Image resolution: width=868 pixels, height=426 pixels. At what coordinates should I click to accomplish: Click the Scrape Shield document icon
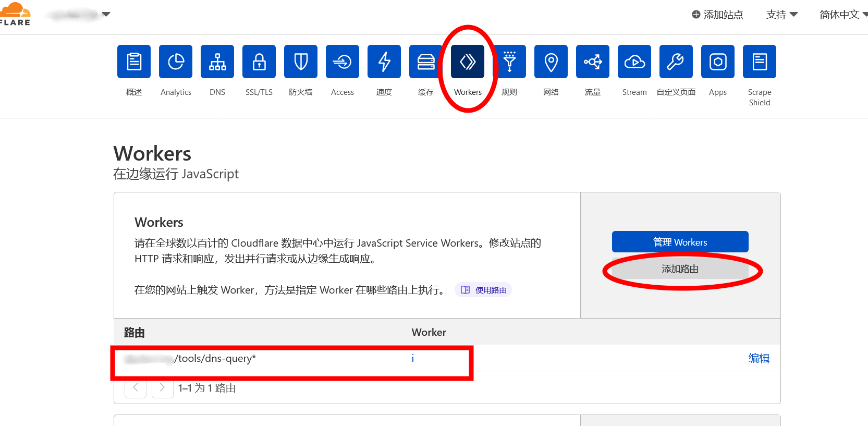(760, 62)
